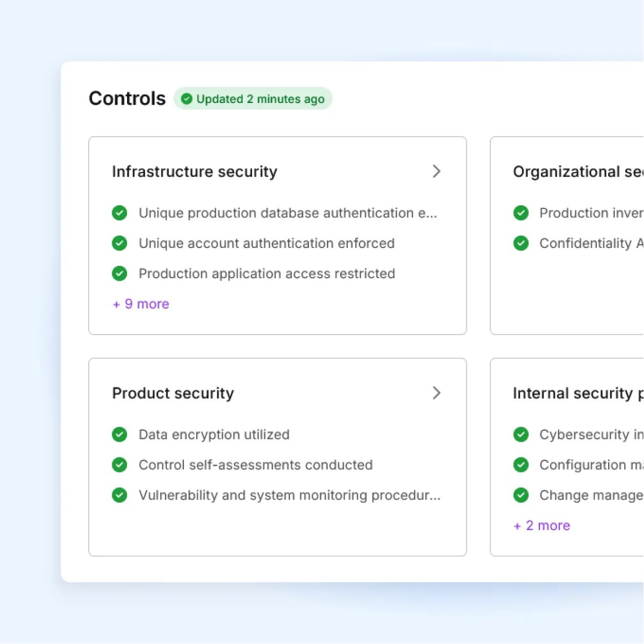Screen dimensions: 644x644
Task: Show 9 more infrastructure controls
Action: (141, 304)
